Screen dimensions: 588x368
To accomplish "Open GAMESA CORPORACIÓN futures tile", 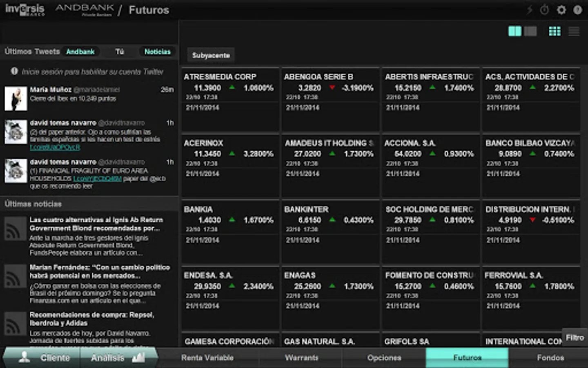I will [x=230, y=340].
